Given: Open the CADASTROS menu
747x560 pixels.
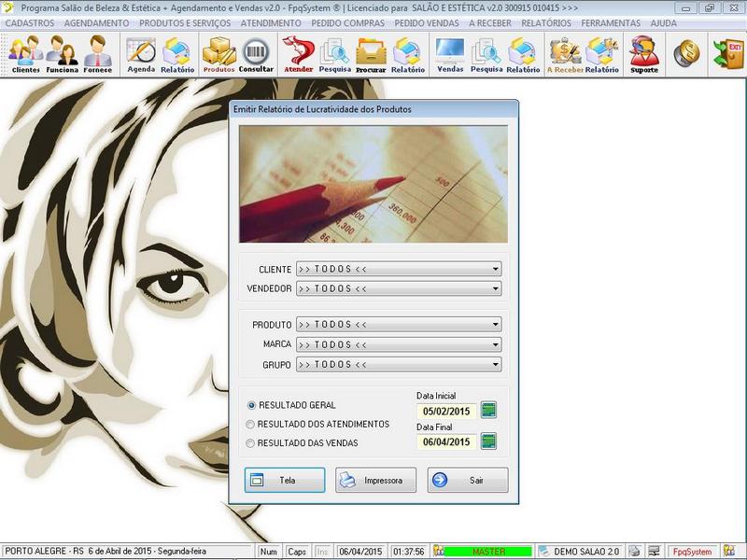Looking at the screenshot, I should (30, 23).
